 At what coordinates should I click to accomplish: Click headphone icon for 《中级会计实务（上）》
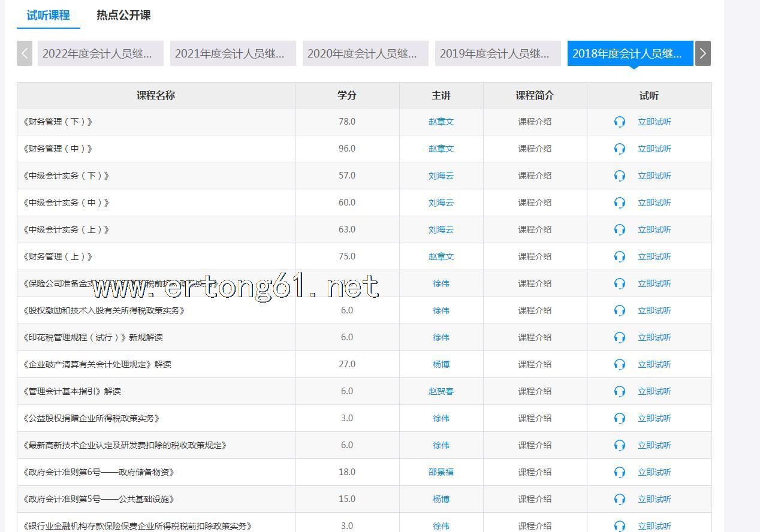pos(620,230)
